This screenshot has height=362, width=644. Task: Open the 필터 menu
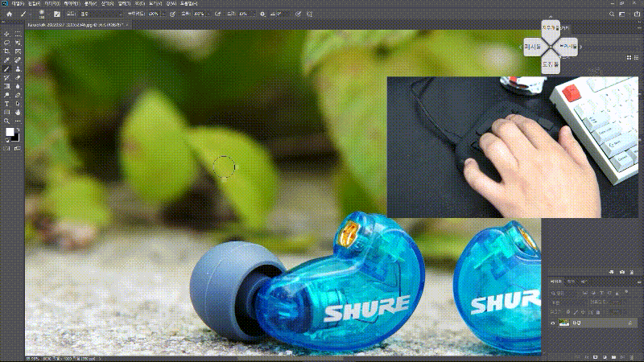(x=123, y=3)
